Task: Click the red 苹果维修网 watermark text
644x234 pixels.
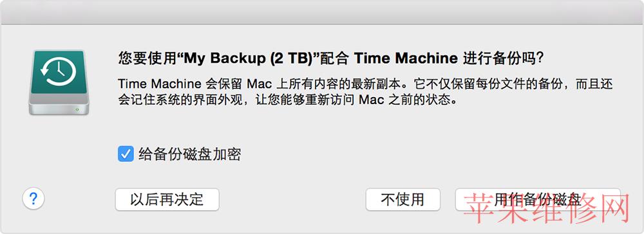Action: click(548, 208)
